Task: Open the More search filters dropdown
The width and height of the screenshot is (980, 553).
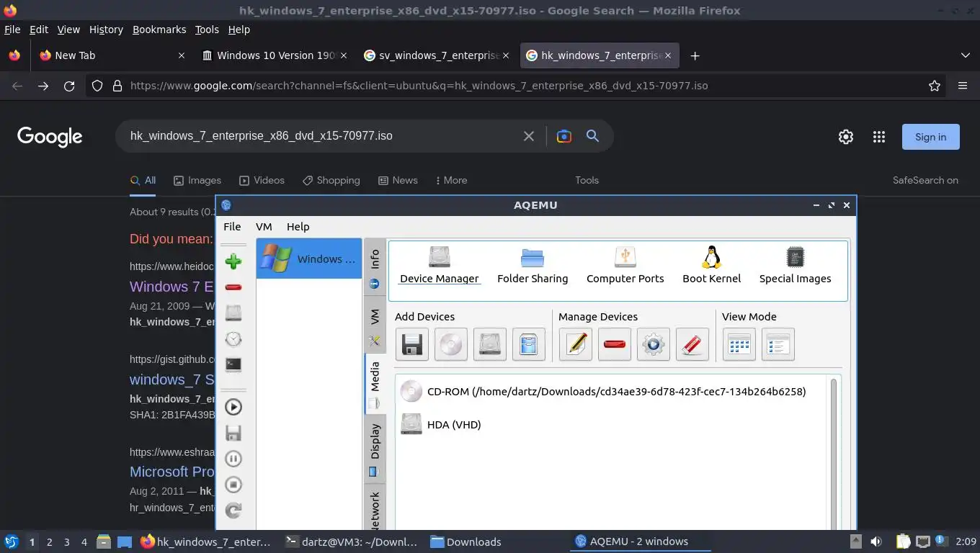Action: [x=452, y=180]
